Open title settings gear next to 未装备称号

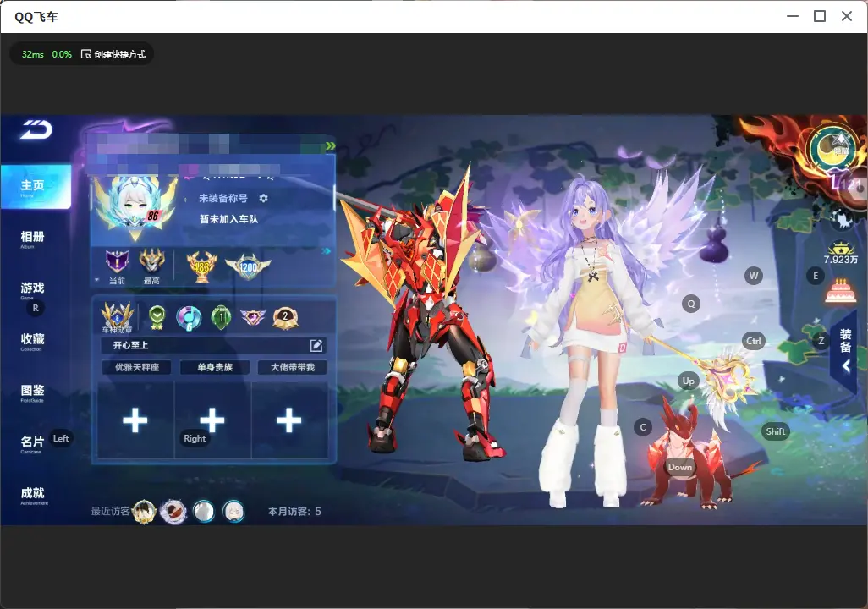pos(263,198)
